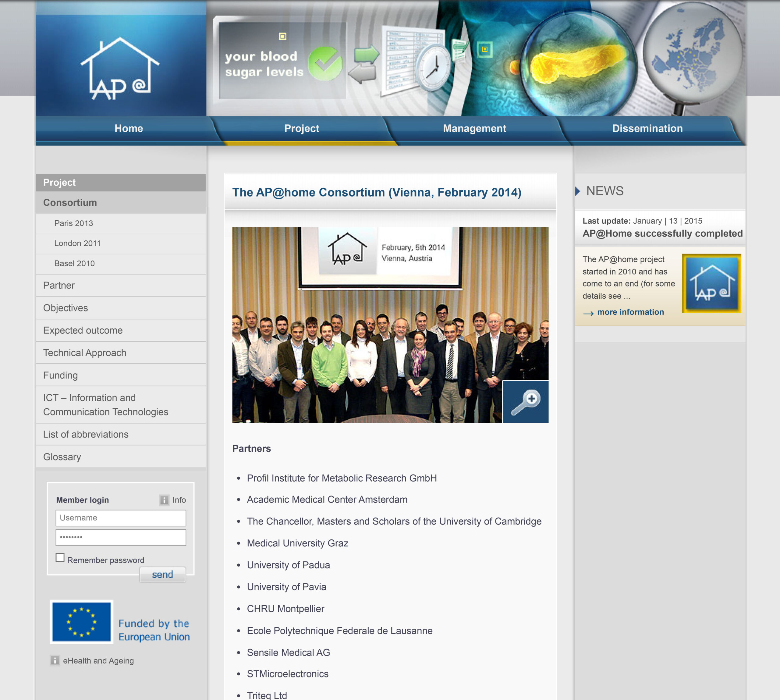The image size is (780, 700).
Task: Click the Info icon beside Member login
Action: [164, 500]
